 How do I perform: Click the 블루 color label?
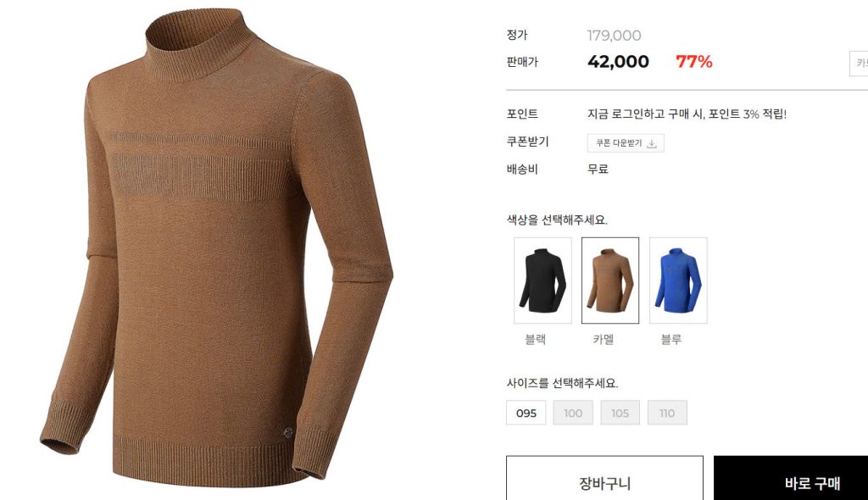(x=671, y=339)
